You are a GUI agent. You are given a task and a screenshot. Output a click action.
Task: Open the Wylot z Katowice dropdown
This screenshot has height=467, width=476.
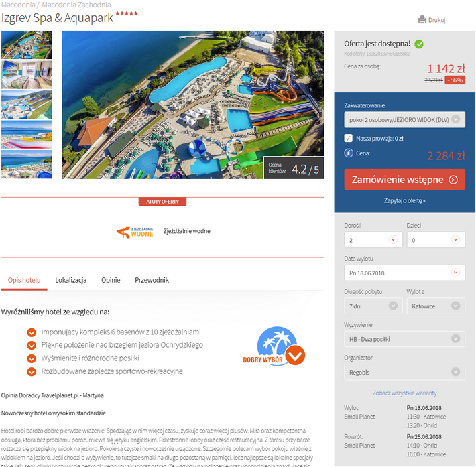(x=436, y=306)
